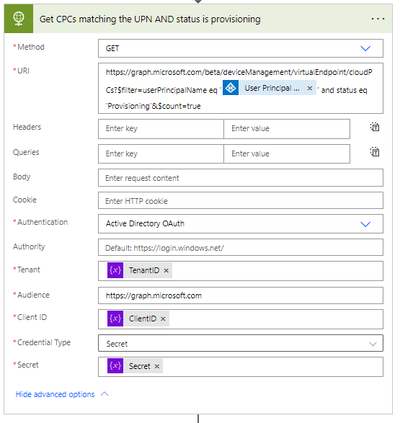Click the Audience field with graph.microsoft.com
400x423 pixels.
pos(241,295)
